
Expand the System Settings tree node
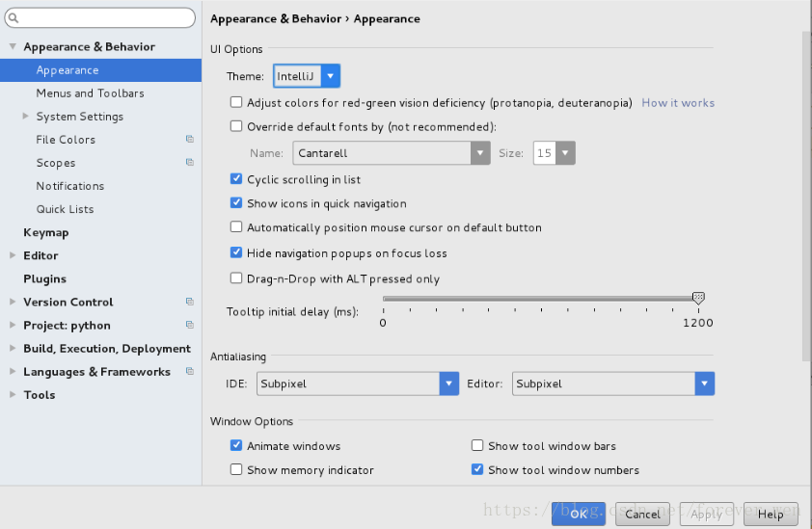[26, 117]
